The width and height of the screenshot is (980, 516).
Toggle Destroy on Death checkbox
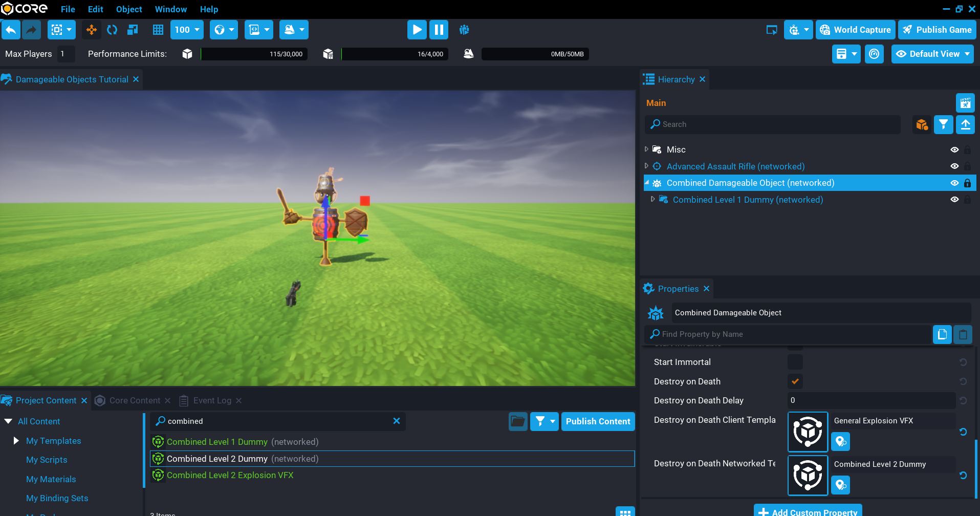(x=795, y=381)
